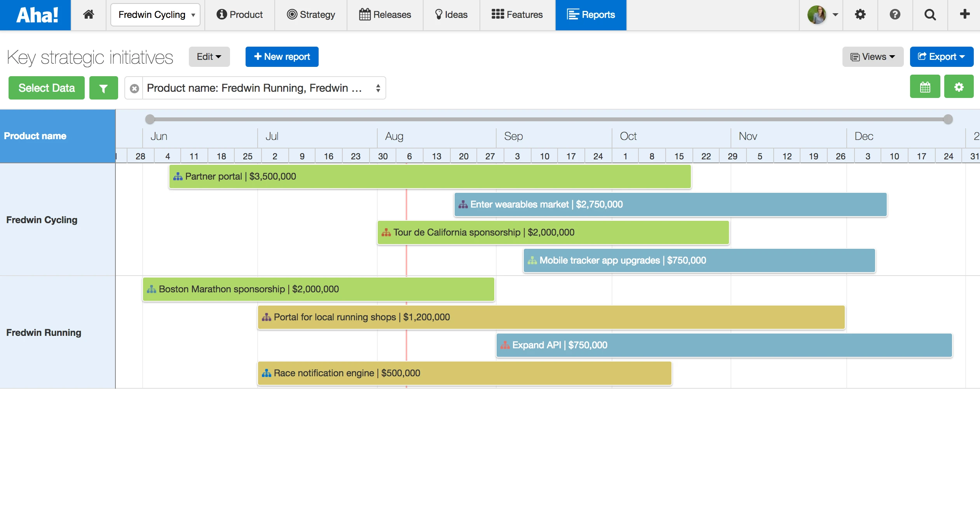Screen dimensions: 980x517
Task: Select the Partner portal initiative bar
Action: coord(429,176)
